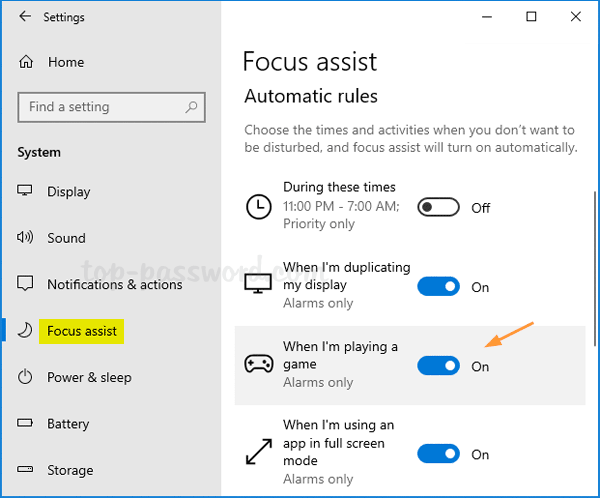Disable the playing a game toggle
The width and height of the screenshot is (600, 498).
point(438,366)
